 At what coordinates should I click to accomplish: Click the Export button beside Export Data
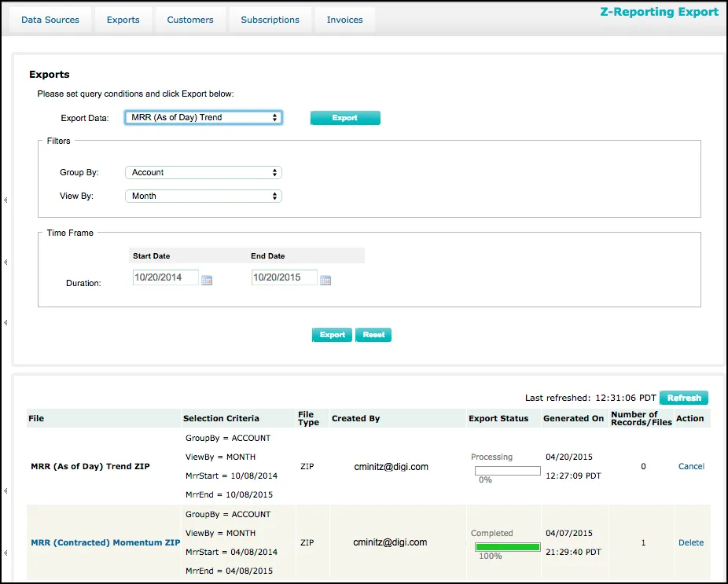345,118
